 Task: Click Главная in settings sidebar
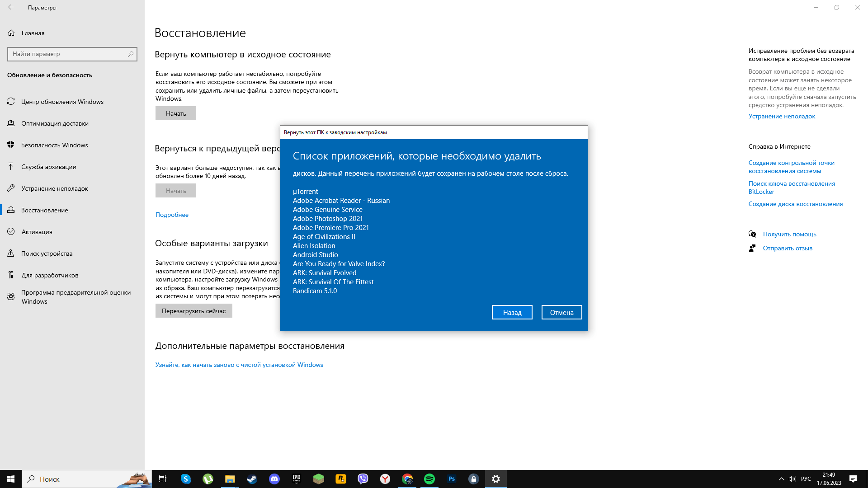pos(33,33)
